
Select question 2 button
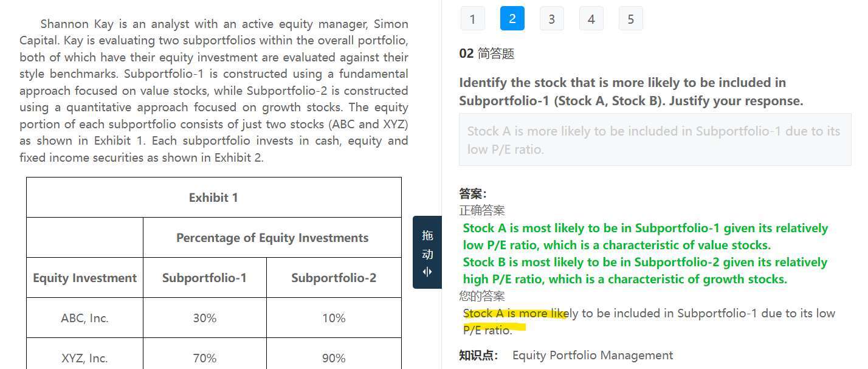512,19
